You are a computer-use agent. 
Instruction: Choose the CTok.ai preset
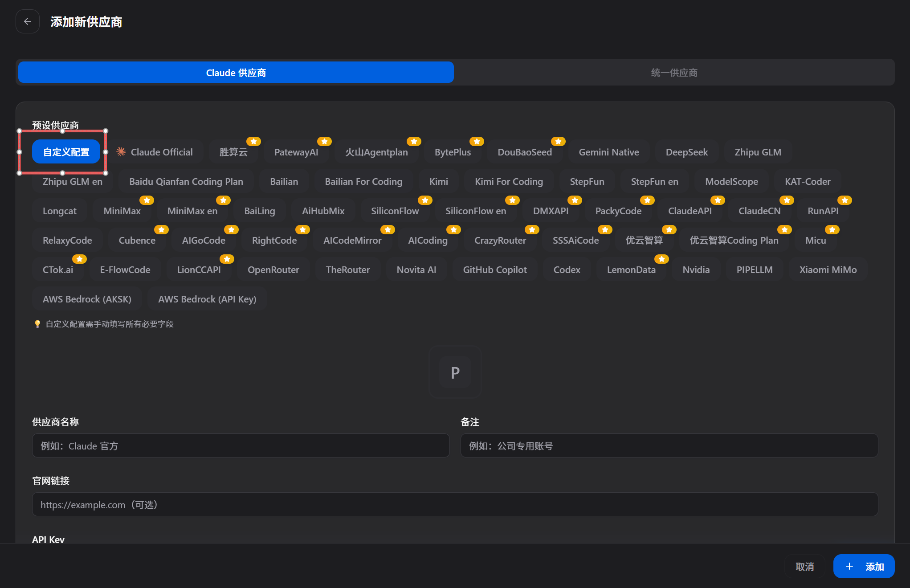click(58, 269)
